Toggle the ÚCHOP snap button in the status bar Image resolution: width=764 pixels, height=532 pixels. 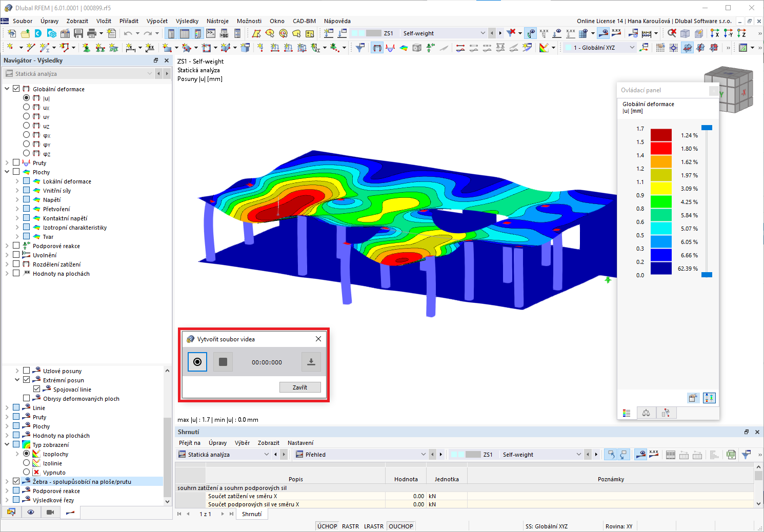tap(327, 526)
